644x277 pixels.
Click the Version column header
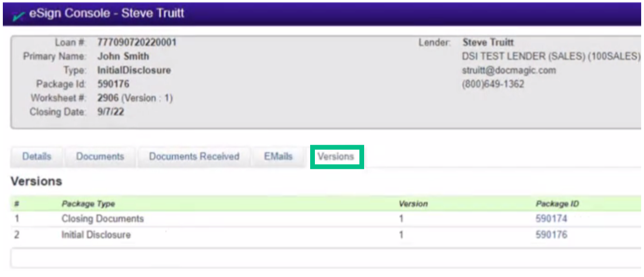click(x=413, y=204)
